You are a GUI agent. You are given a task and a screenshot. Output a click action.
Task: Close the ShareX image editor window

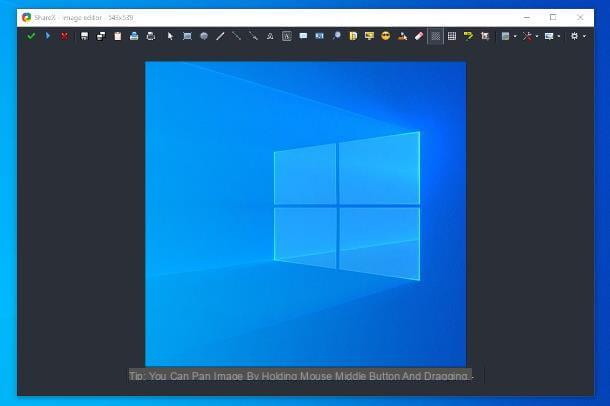[x=580, y=18]
